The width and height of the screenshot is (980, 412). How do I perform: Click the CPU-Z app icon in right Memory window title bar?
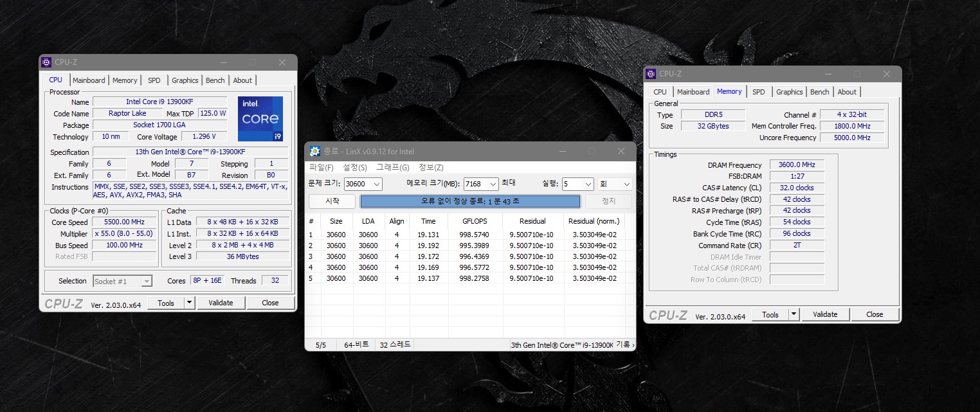pos(651,74)
